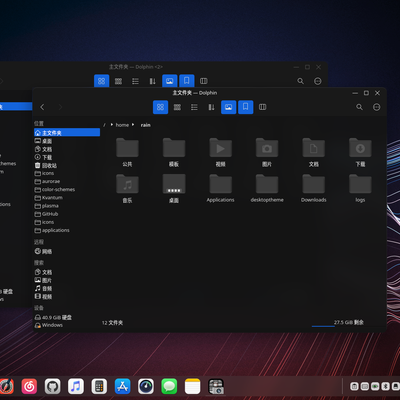Click root '/' in the breadcrumb path

[104, 125]
